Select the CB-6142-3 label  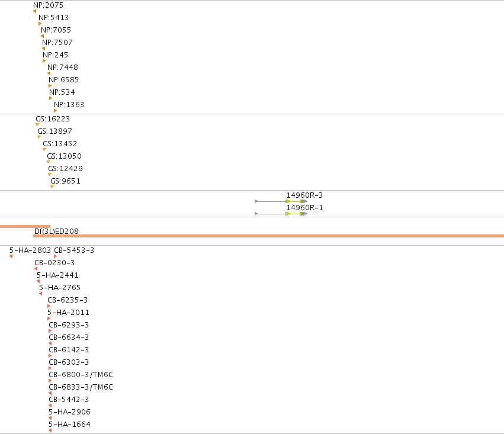[69, 350]
